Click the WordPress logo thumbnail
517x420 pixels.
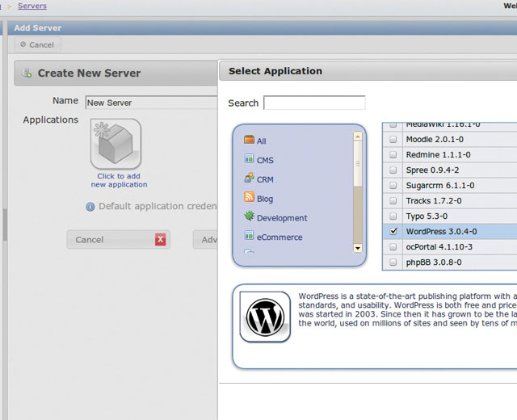tap(265, 317)
